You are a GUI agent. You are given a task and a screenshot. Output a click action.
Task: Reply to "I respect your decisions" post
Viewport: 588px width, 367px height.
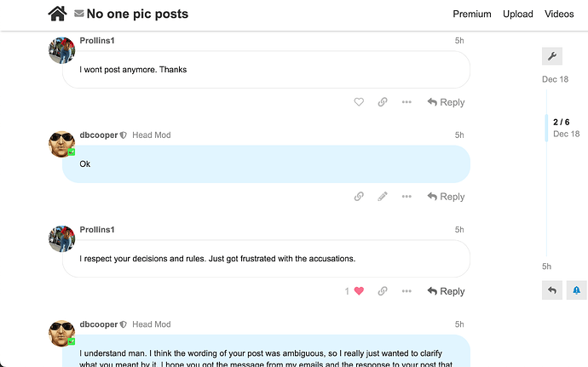point(446,291)
